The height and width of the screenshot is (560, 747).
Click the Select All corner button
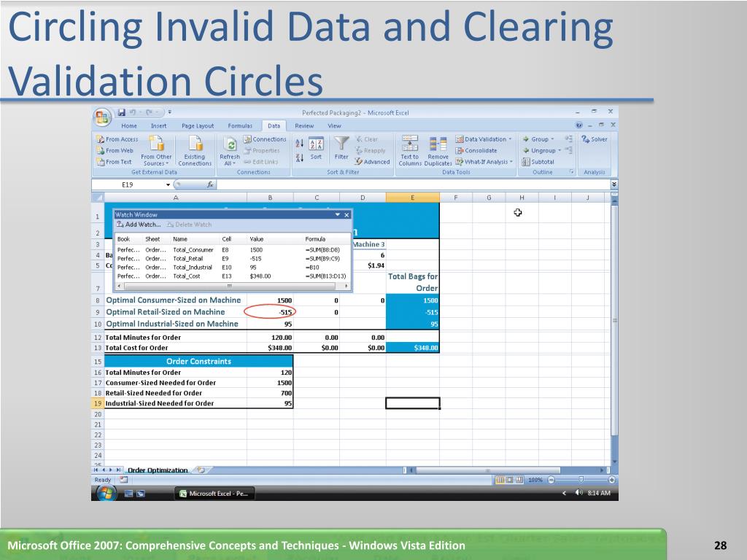click(x=98, y=197)
